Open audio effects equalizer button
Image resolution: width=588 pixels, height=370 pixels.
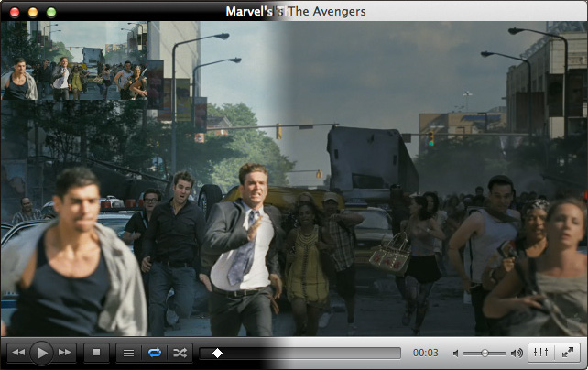pos(540,353)
